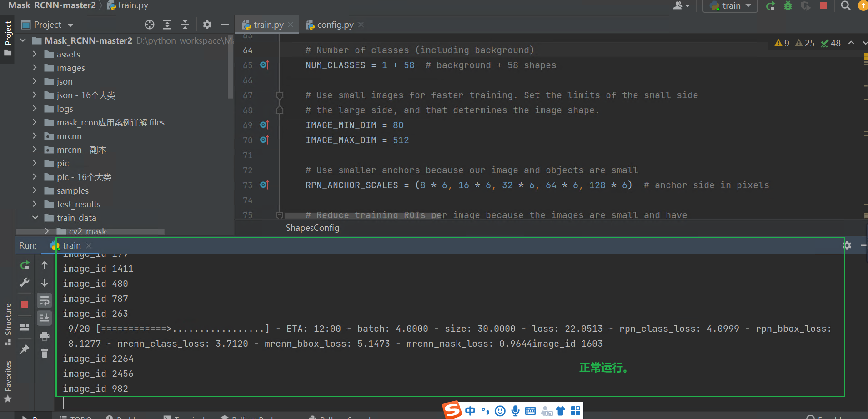The height and width of the screenshot is (419, 868).
Task: Locate the open file in Project view
Action: point(150,25)
